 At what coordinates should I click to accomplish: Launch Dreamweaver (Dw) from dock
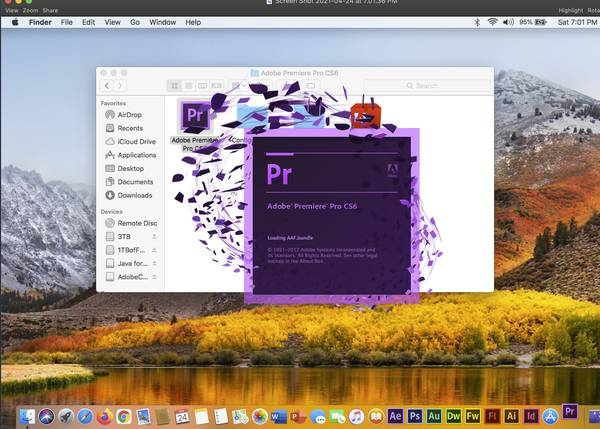[453, 416]
